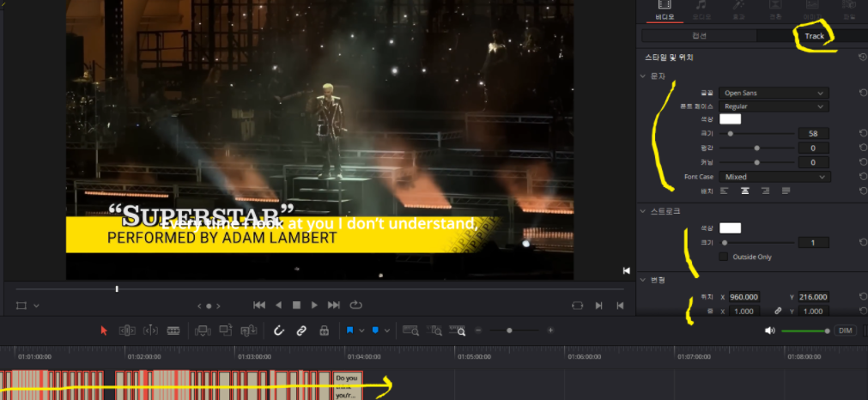Collapse the 변형 section
868x400 pixels.
(x=643, y=280)
